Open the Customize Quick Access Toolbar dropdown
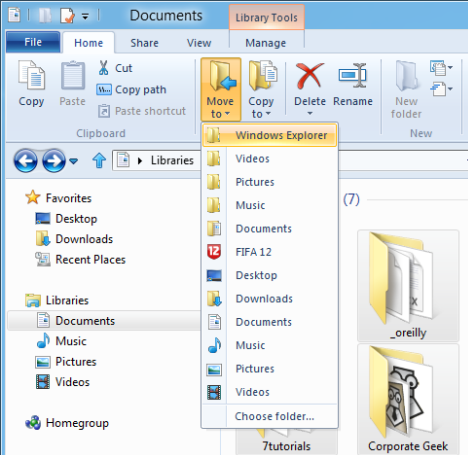The width and height of the screenshot is (468, 455). pyautogui.click(x=86, y=16)
